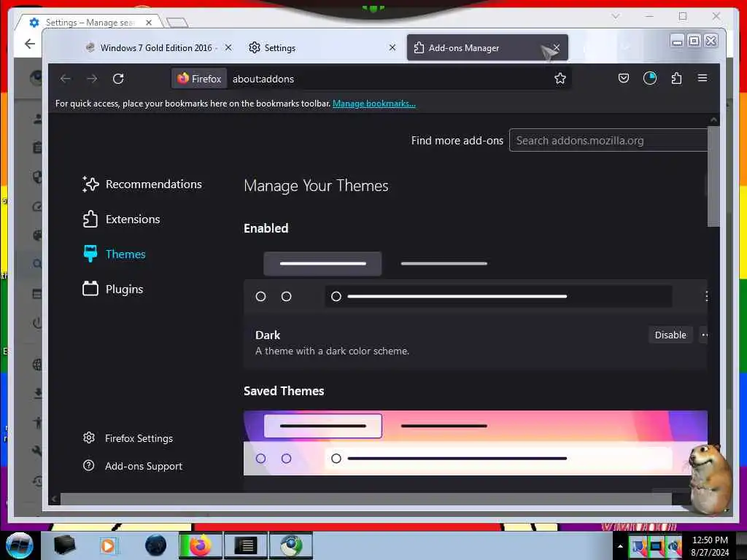Open the Extensions category
Viewport: 747px width, 560px height.
(x=122, y=219)
